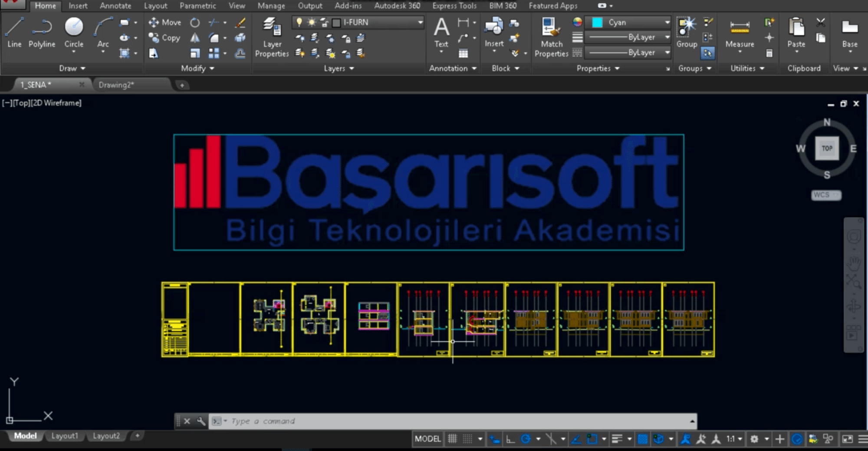Open the Insert ribbon tab

coord(78,6)
